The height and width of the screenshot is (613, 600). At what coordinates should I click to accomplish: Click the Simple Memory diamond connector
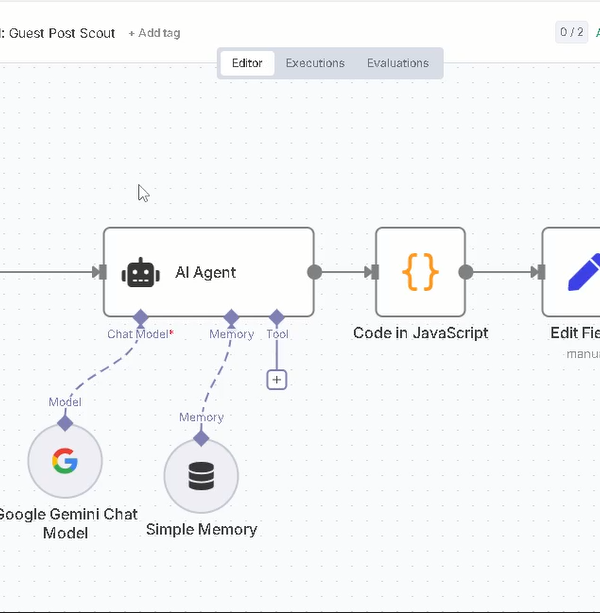coord(201,439)
